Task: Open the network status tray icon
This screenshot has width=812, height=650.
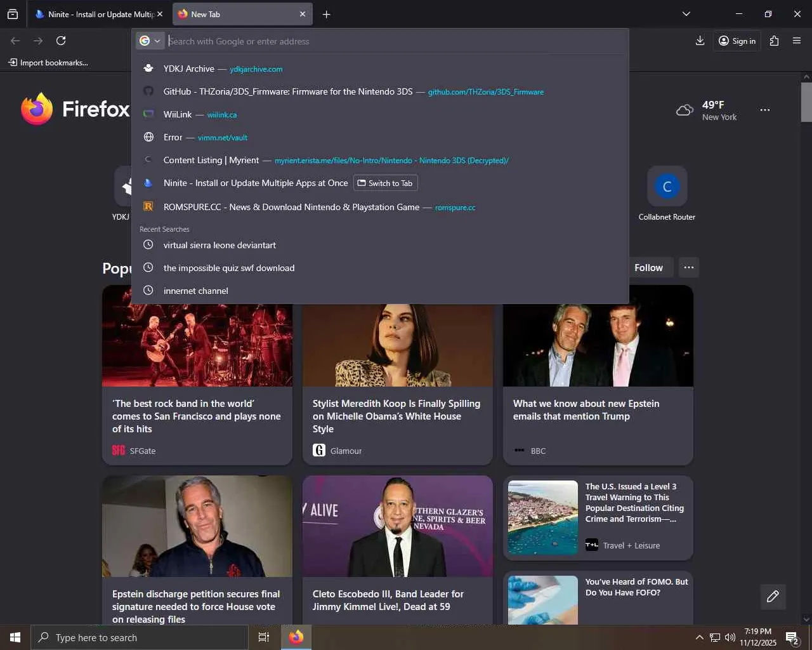Action: pyautogui.click(x=715, y=637)
